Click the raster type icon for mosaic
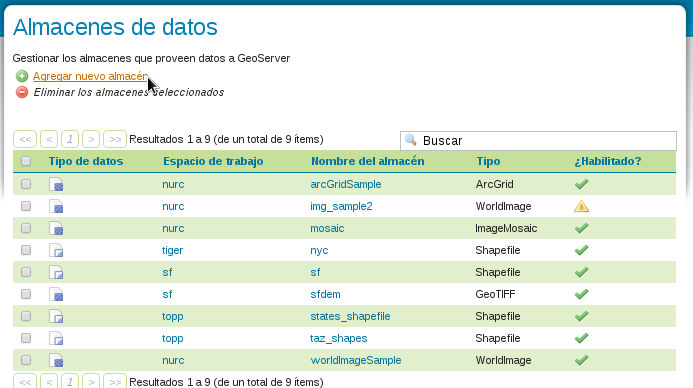 (56, 228)
